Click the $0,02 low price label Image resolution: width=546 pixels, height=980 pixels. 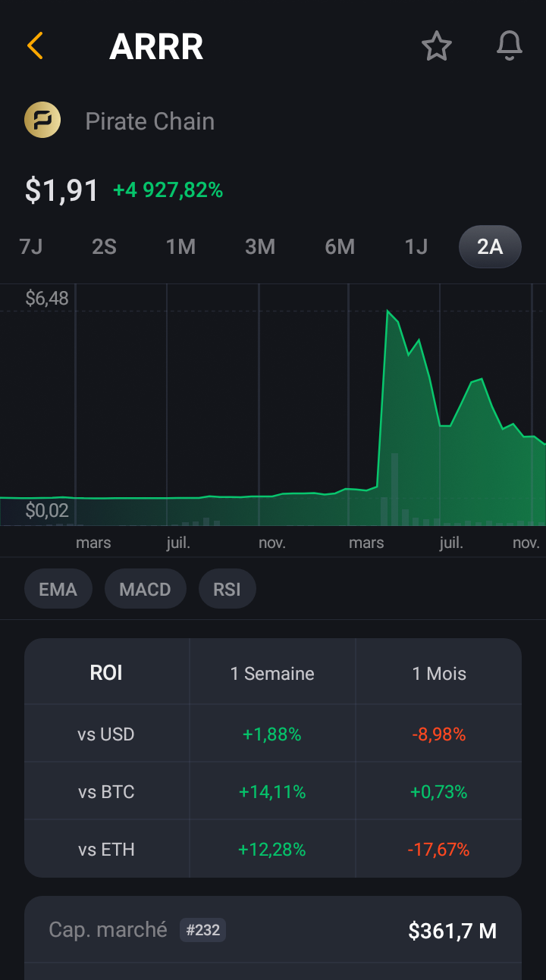pyautogui.click(x=47, y=510)
